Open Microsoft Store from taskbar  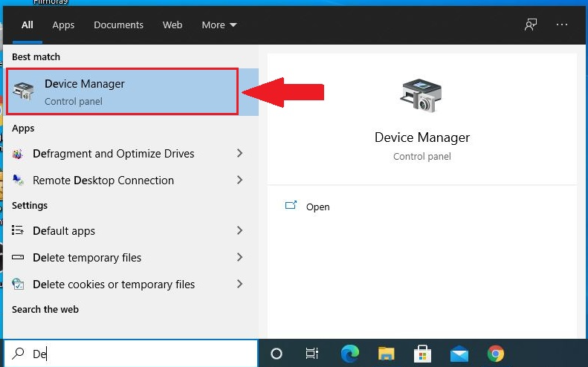[x=422, y=354]
